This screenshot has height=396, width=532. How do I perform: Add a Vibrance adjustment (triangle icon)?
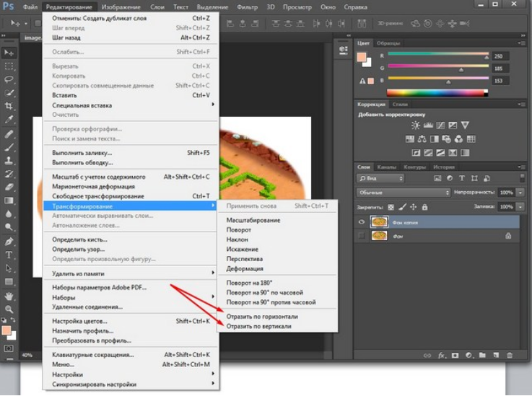point(465,125)
